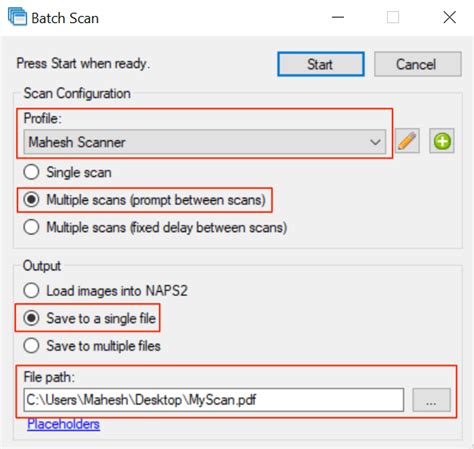Click the edit profile pencil icon
Viewport: 474px width, 449px height.
[407, 141]
